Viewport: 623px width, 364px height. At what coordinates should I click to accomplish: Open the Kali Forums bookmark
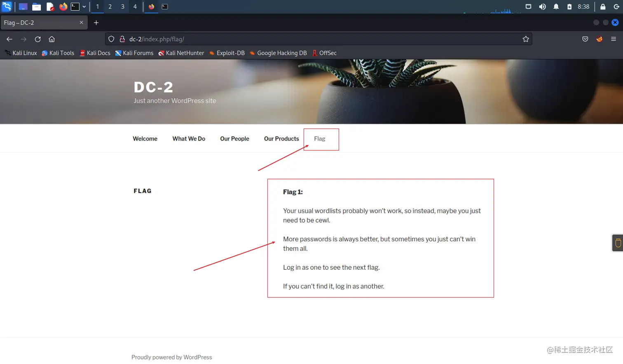(134, 53)
